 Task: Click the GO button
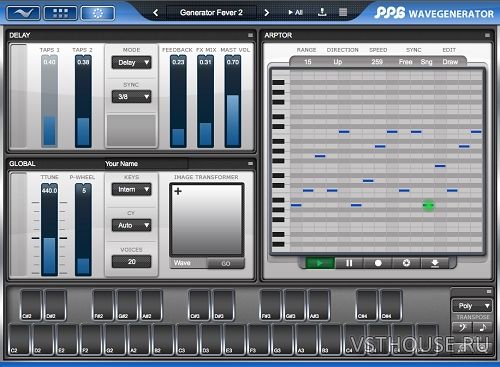[226, 263]
